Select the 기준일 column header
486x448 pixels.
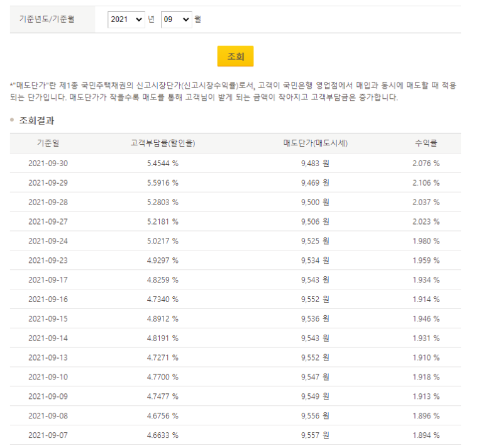[48, 143]
